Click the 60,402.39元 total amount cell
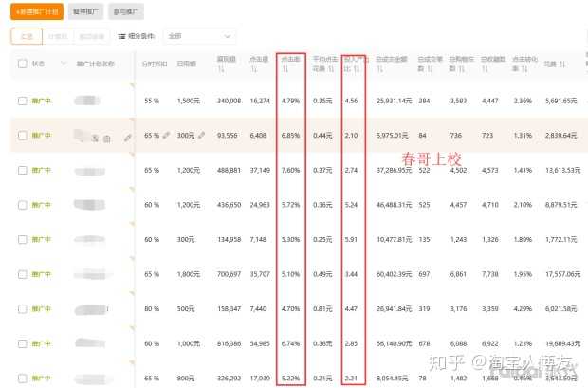The height and width of the screenshot is (388, 588). pyautogui.click(x=395, y=274)
